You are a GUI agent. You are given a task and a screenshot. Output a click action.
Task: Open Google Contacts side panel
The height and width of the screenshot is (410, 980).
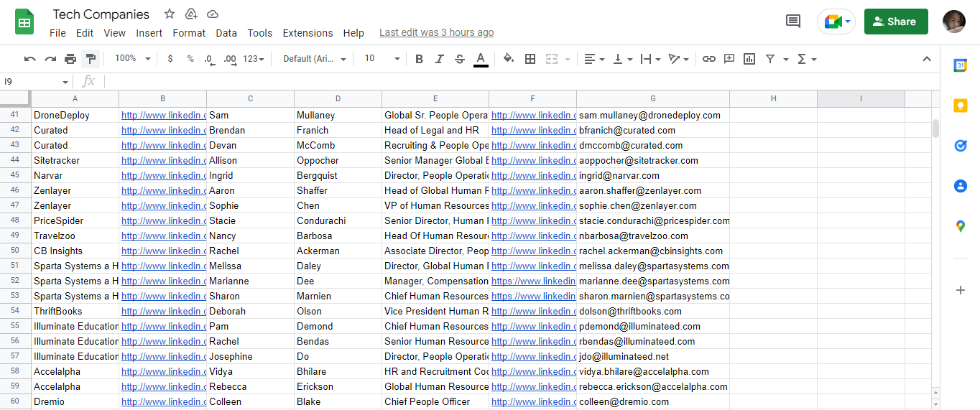(x=961, y=186)
